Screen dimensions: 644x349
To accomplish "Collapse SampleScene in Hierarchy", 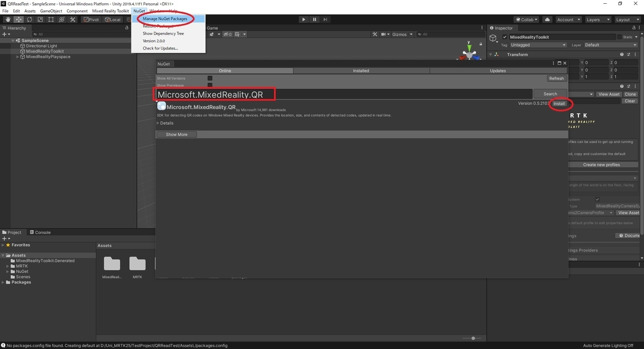I will [x=13, y=41].
